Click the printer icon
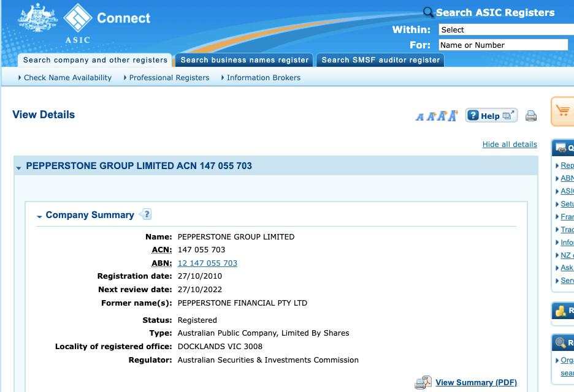The width and height of the screenshot is (574, 392). click(531, 116)
